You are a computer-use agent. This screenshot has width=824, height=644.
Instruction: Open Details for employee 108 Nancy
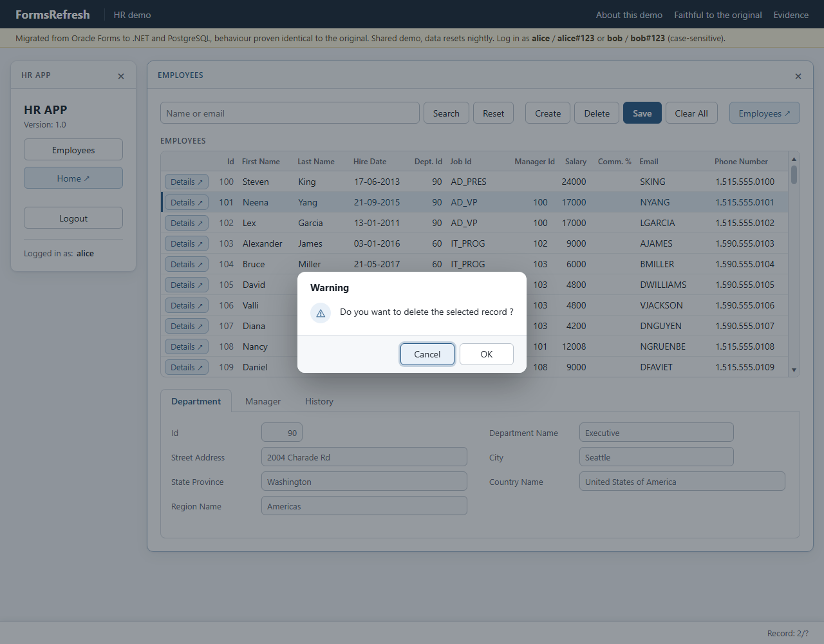click(x=187, y=347)
